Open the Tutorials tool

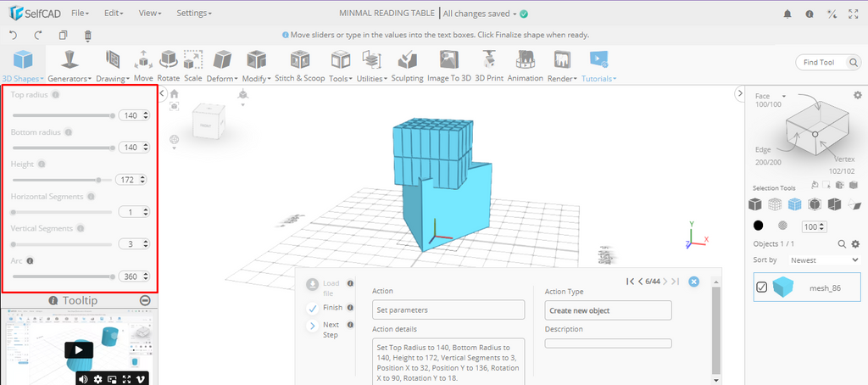point(599,66)
